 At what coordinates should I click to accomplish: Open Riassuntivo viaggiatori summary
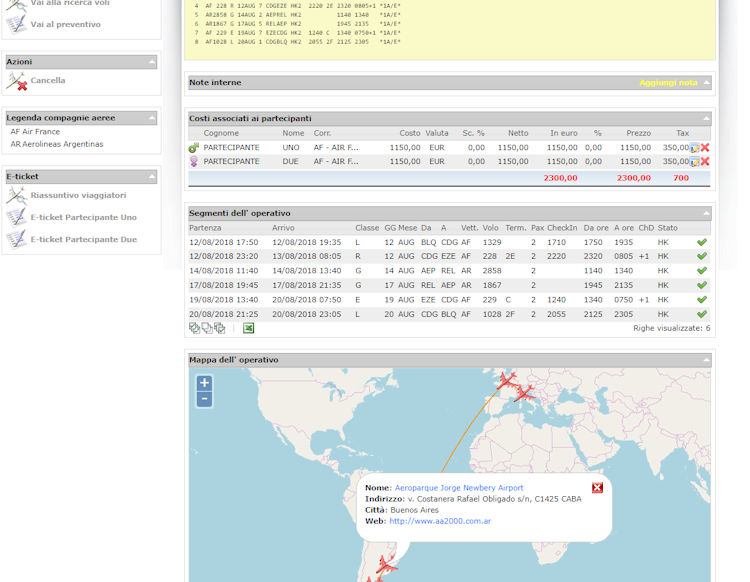pos(78,195)
